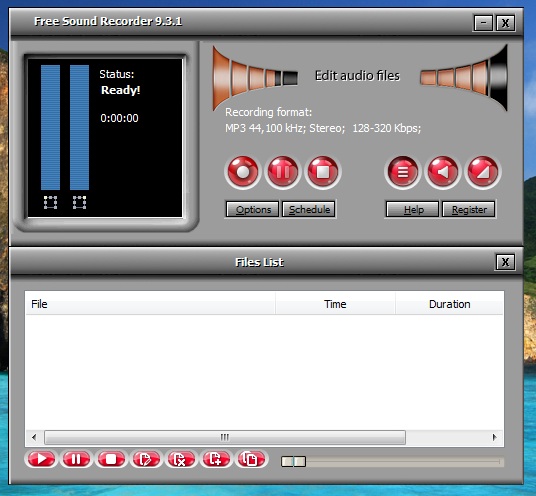Click the playback position slider thumb
This screenshot has width=536, height=496.
tap(293, 461)
